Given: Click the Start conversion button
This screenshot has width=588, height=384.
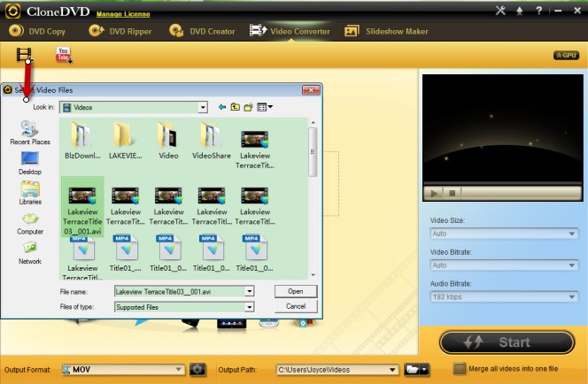Looking at the screenshot, I should [507, 342].
